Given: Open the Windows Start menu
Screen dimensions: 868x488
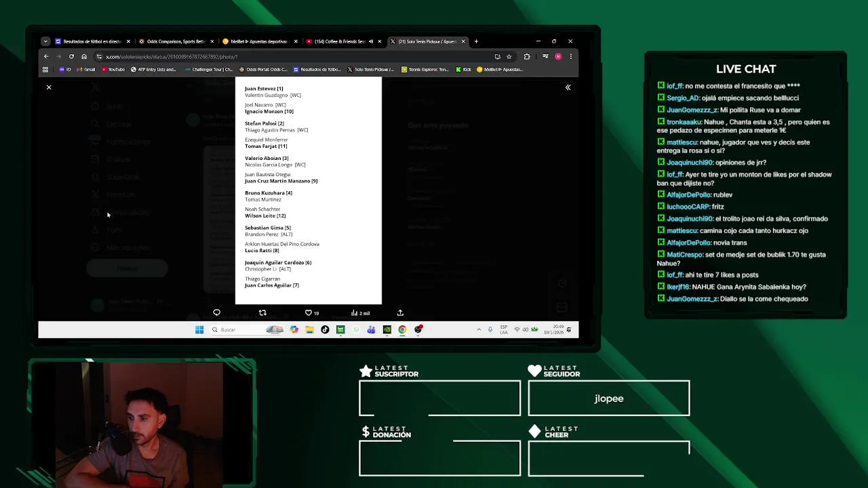Looking at the screenshot, I should tap(199, 329).
